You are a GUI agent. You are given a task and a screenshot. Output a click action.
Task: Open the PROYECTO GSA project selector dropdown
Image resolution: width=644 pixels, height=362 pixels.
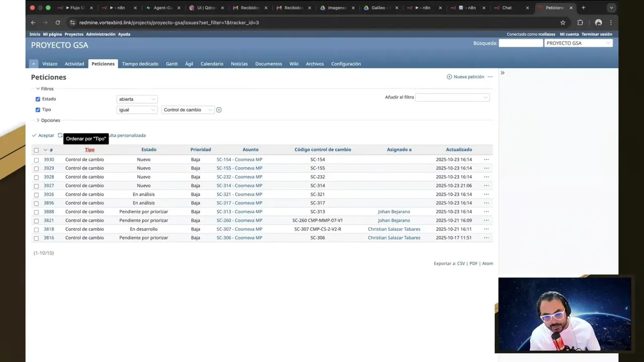click(x=579, y=43)
